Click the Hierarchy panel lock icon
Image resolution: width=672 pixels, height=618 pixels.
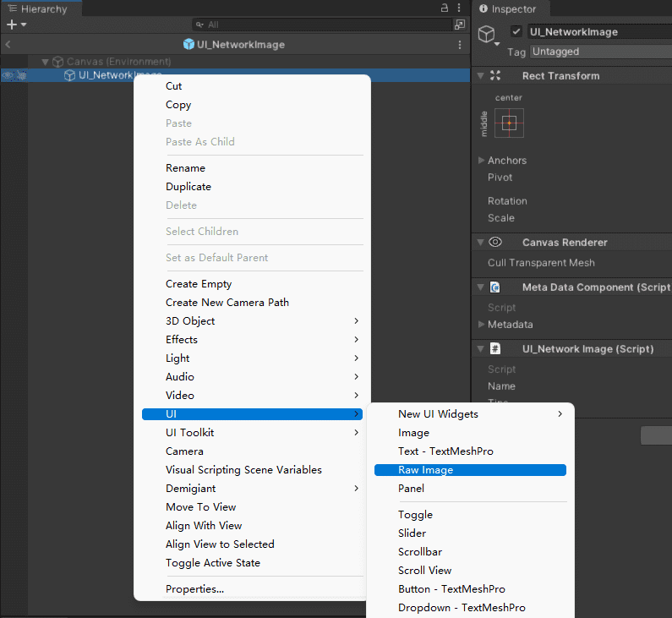pyautogui.click(x=445, y=8)
